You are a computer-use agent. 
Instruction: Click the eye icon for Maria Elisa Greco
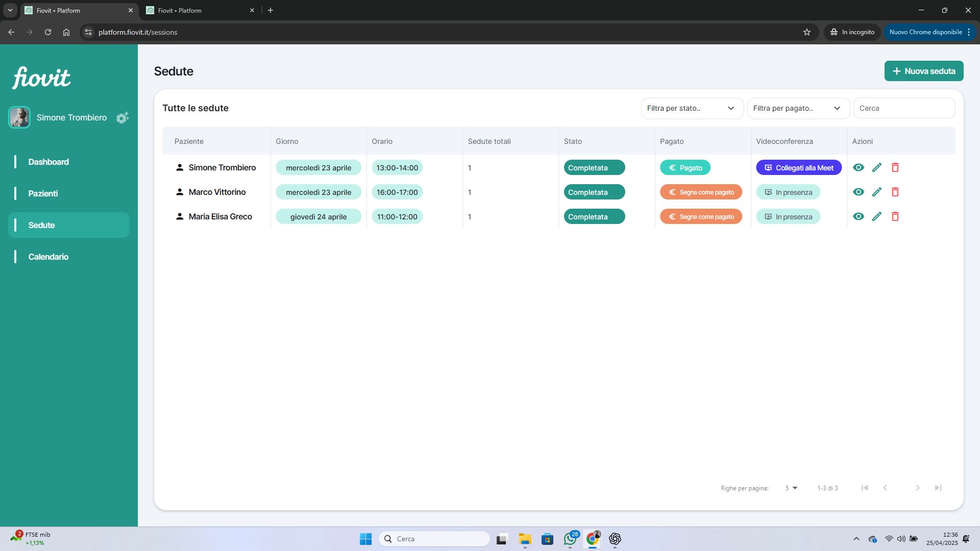(859, 216)
